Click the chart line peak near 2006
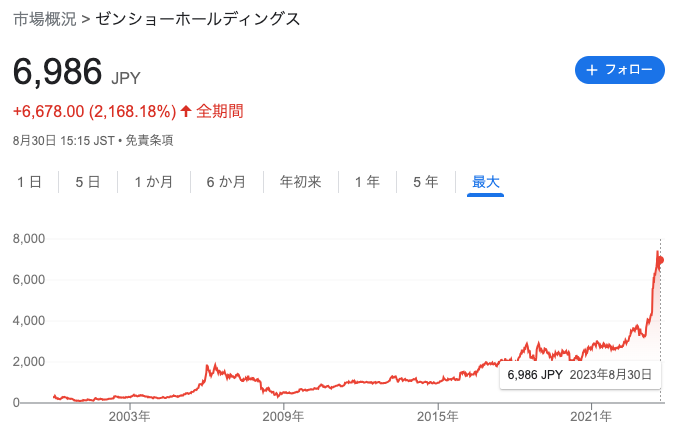 pos(215,366)
